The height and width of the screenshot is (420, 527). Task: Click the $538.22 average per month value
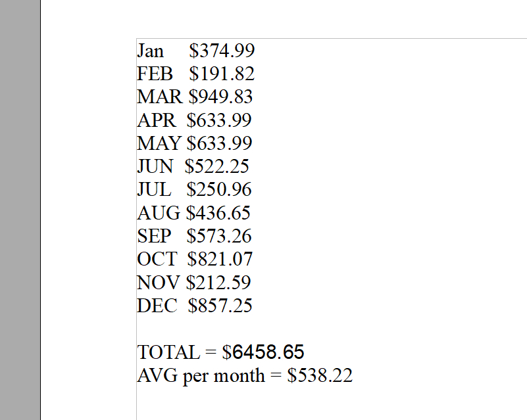[x=320, y=376]
